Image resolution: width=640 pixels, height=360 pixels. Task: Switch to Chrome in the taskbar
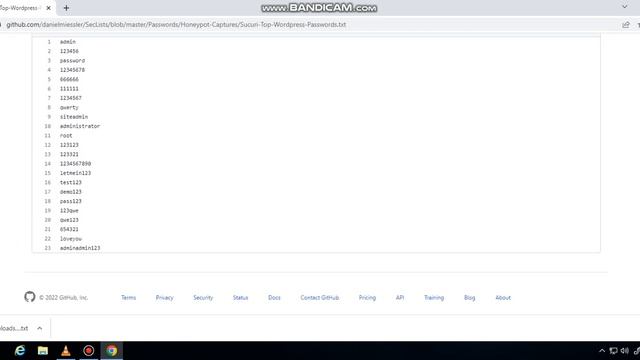pyautogui.click(x=112, y=350)
